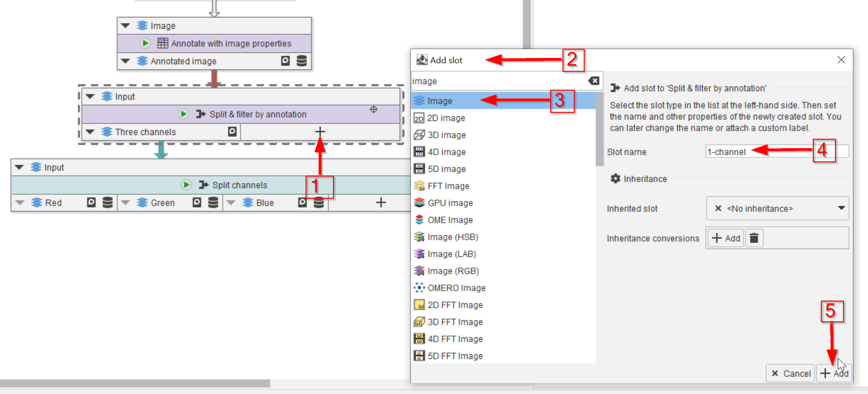Expand the Three channels slot arrow
This screenshot has height=394, width=868.
91,132
